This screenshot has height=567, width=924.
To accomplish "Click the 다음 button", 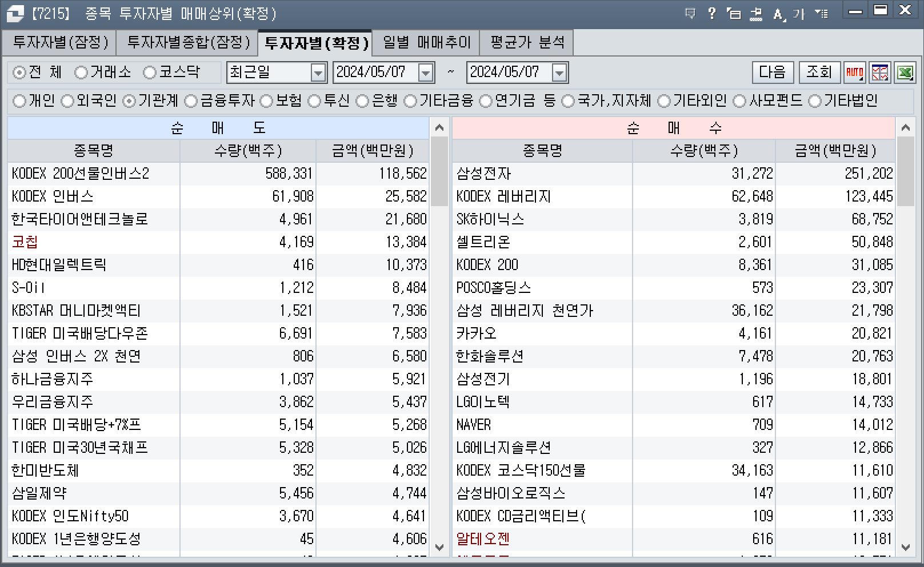I will coord(773,73).
